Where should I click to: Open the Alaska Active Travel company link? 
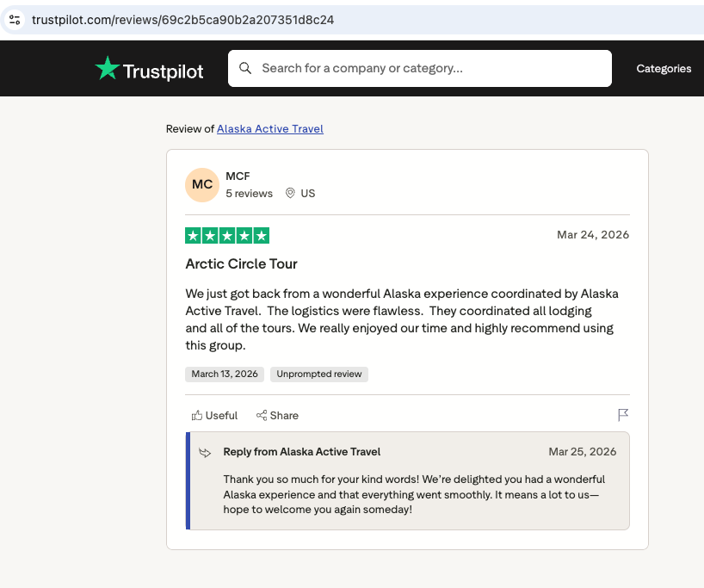(270, 129)
